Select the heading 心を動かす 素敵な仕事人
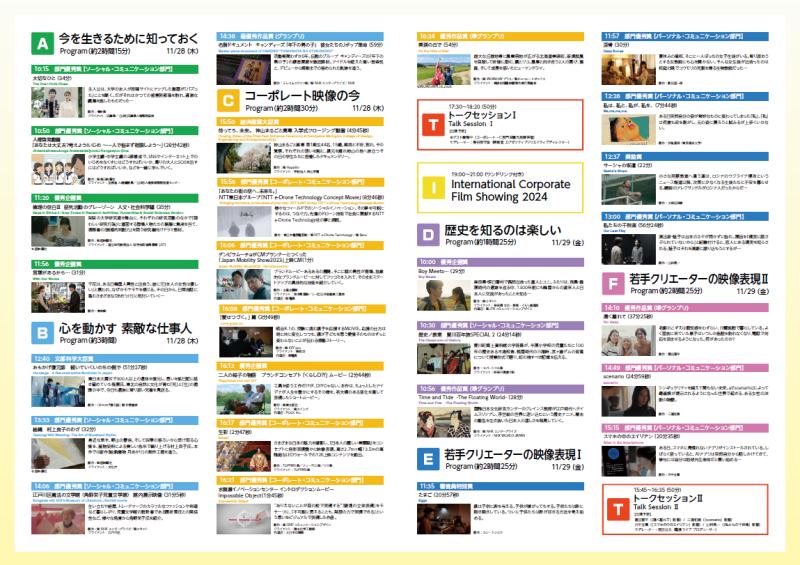This screenshot has width=800, height=565. (x=125, y=328)
